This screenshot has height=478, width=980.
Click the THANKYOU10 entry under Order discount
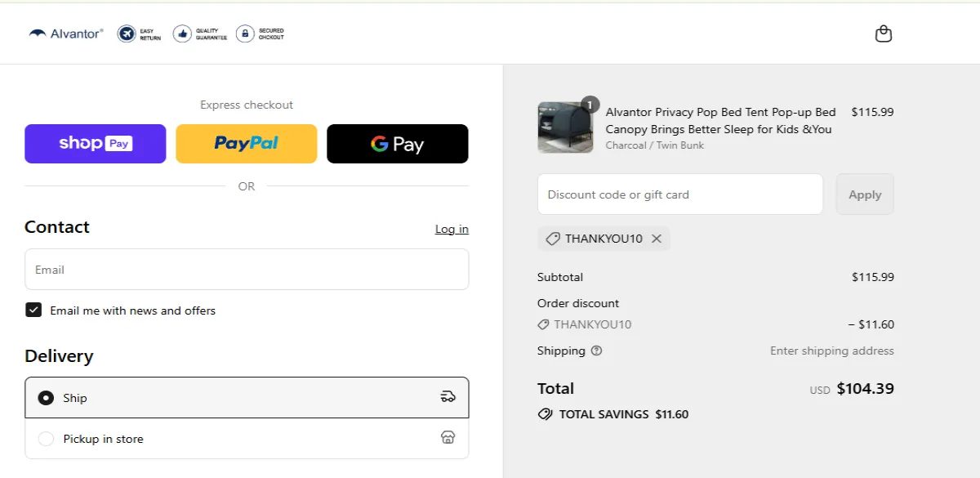(584, 324)
